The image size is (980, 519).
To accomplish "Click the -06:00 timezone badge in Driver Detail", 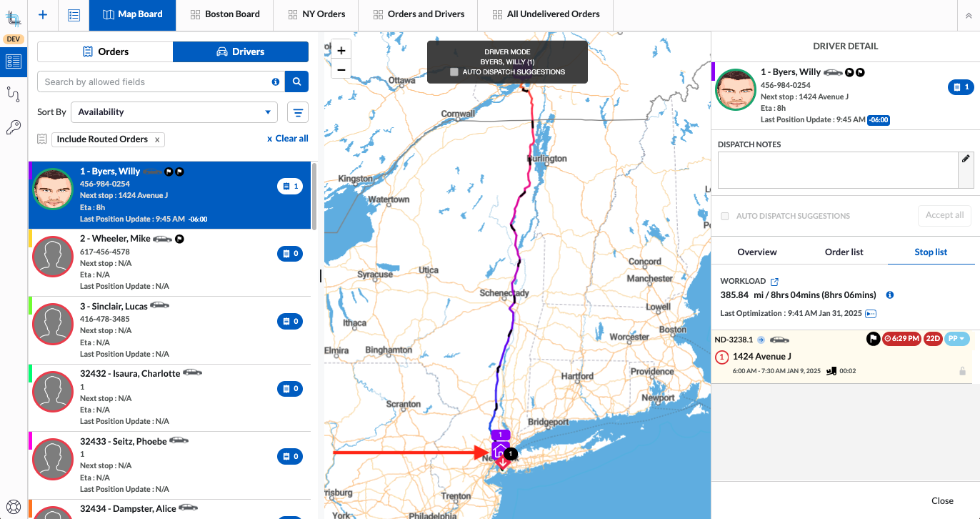I will pos(879,120).
